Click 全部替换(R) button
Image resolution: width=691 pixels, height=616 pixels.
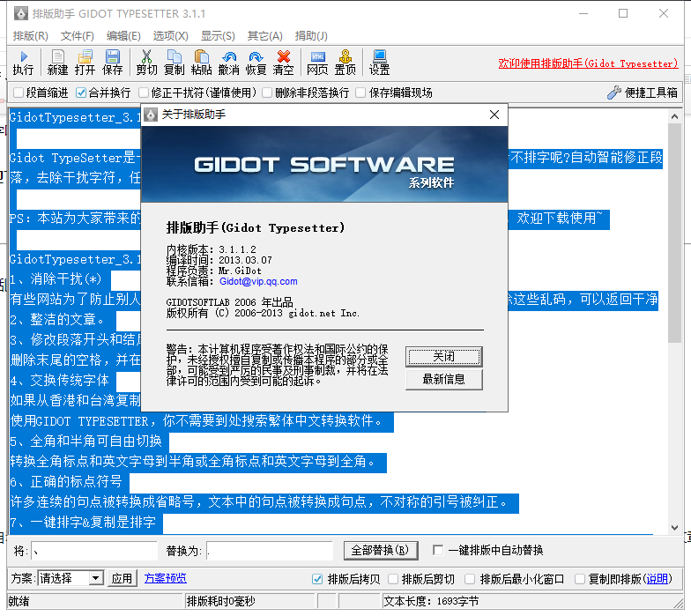coord(381,550)
